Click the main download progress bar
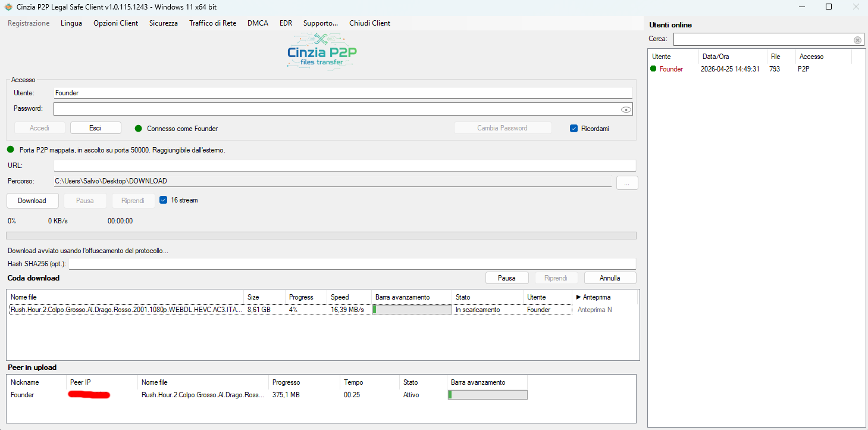 click(321, 236)
